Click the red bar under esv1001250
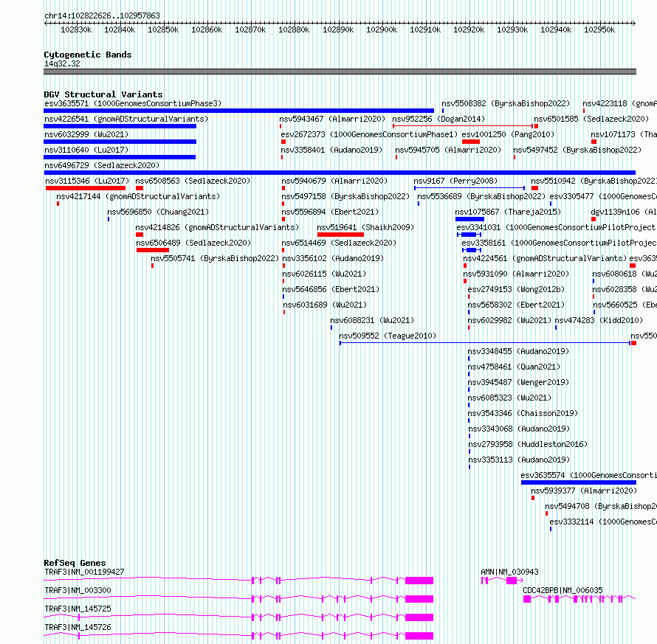657x644 pixels. 470,142
